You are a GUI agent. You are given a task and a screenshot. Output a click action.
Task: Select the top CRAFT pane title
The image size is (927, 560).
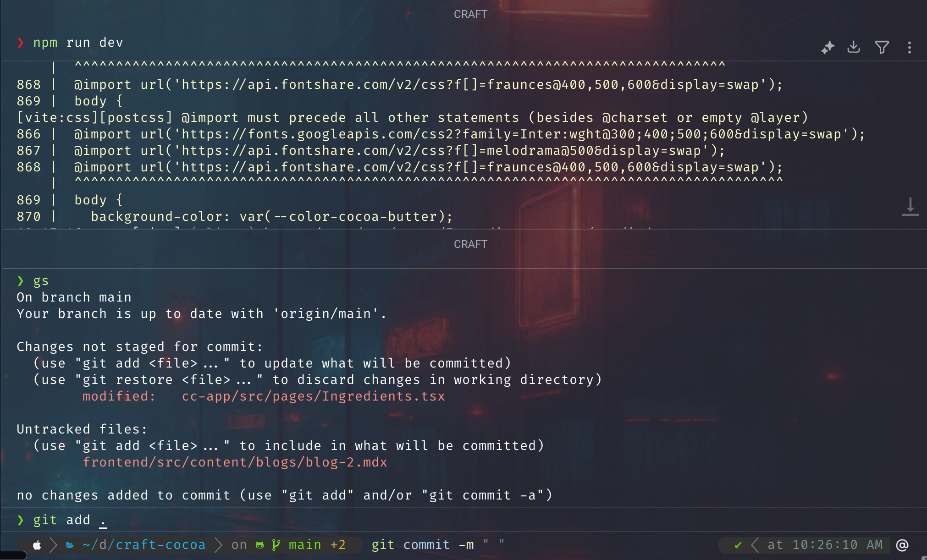470,14
